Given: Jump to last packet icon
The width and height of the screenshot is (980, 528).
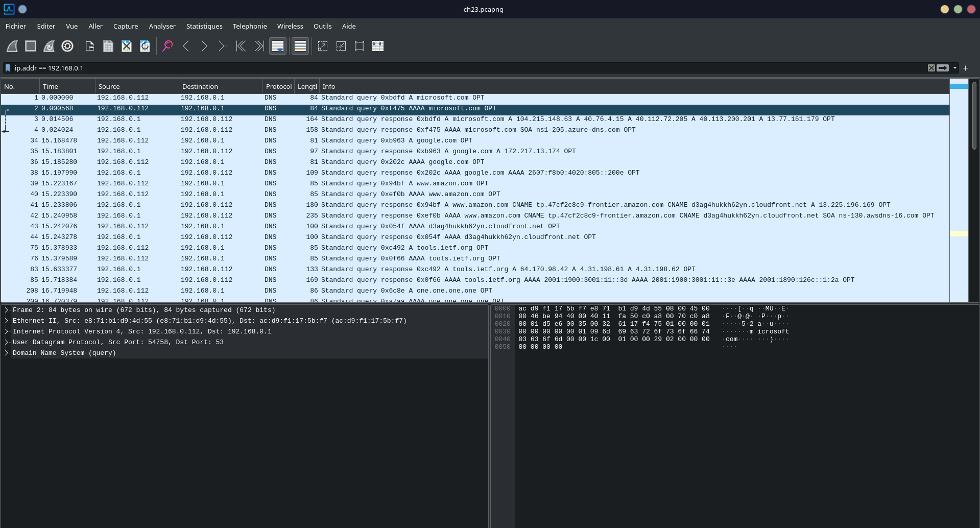Looking at the screenshot, I should (259, 46).
